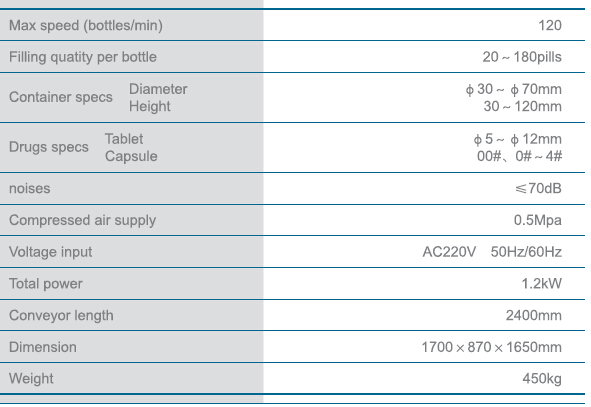Viewport: 591px width, 407px height.
Task: Click the container Height sub-label
Action: (150, 107)
